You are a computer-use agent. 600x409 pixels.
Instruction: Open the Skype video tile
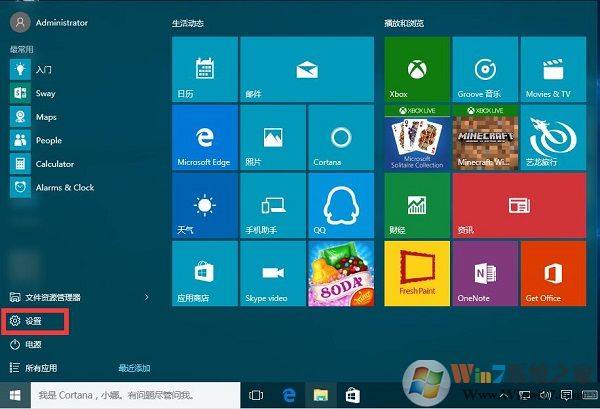coord(273,274)
